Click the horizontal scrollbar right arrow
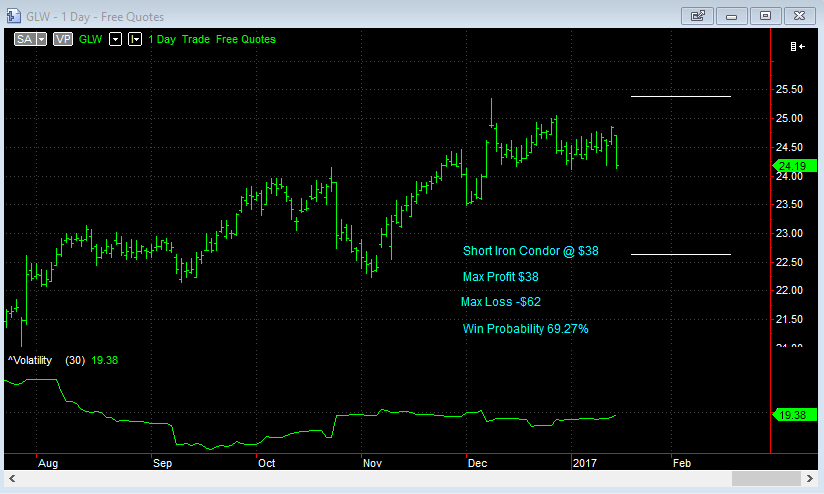Image resolution: width=824 pixels, height=494 pixels. tap(810, 479)
